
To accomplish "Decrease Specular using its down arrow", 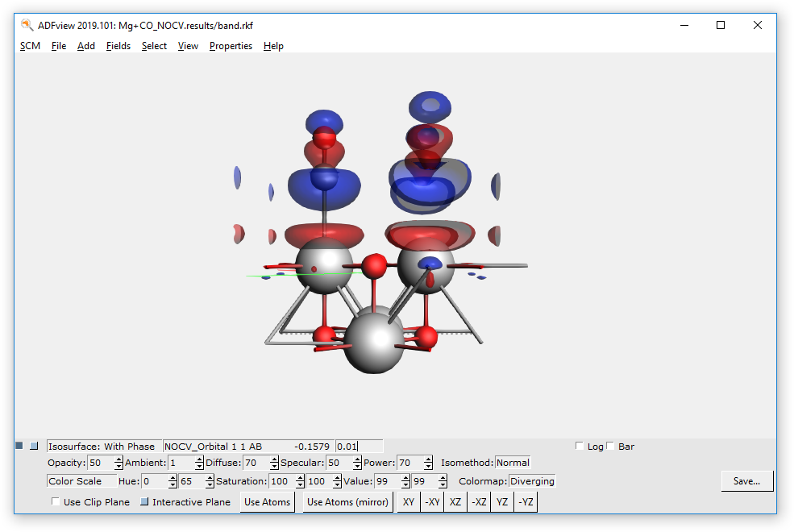I will point(356,466).
